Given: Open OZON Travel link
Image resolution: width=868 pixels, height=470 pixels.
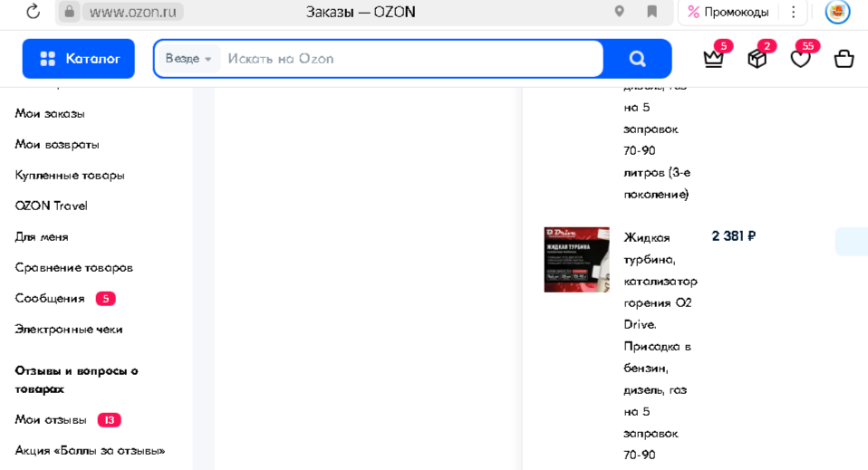Looking at the screenshot, I should (51, 206).
